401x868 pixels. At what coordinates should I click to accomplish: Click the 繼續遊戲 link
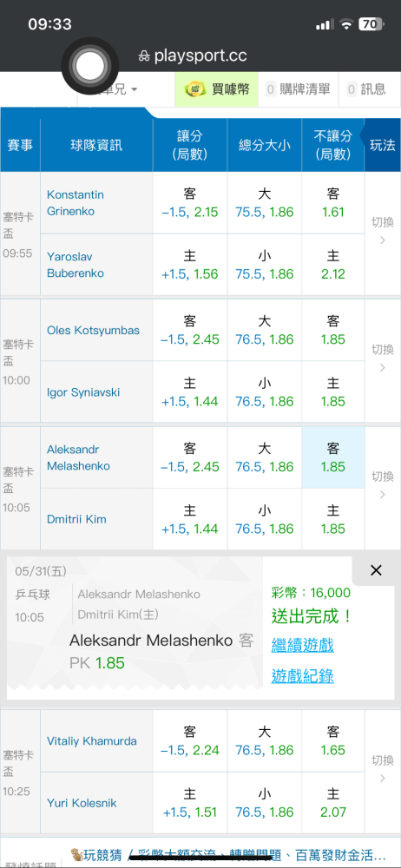(302, 645)
